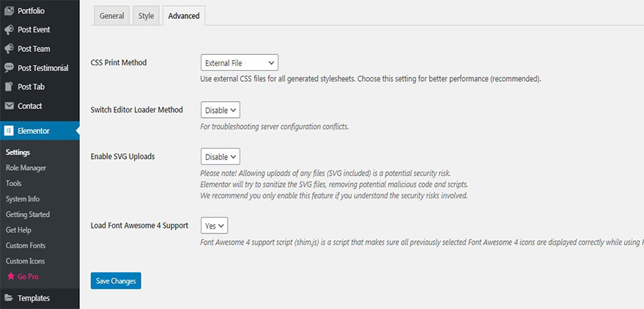Viewport: 644px width, 309px height.
Task: Switch to the Style tab
Action: pyautogui.click(x=147, y=16)
